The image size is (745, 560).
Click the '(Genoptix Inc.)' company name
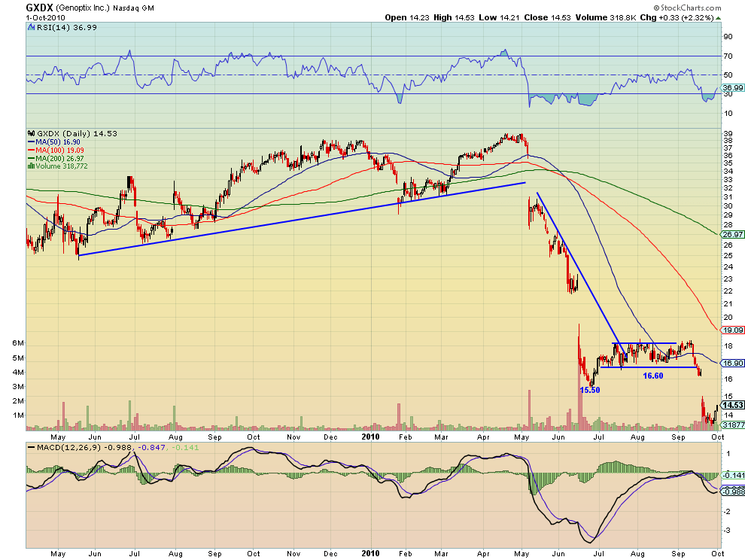pos(83,8)
